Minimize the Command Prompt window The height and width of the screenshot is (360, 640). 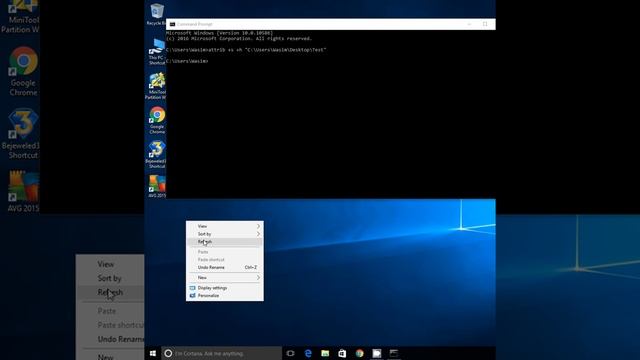pos(469,24)
